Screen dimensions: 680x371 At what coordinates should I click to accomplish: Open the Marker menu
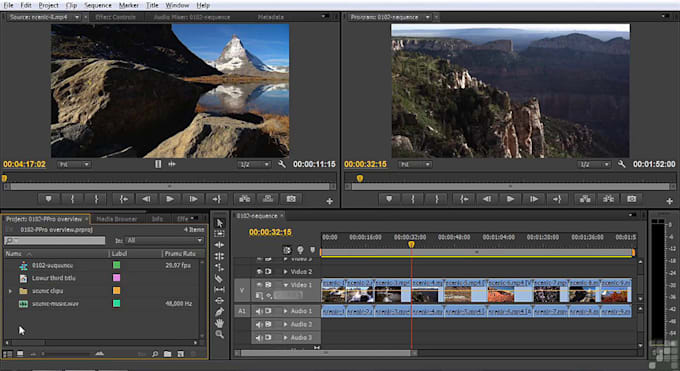129,5
